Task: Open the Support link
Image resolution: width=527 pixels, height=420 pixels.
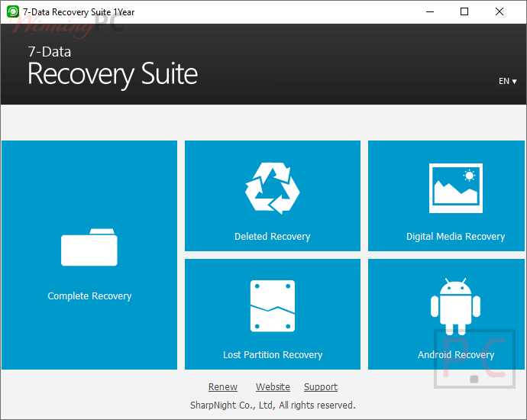Action: click(x=321, y=386)
